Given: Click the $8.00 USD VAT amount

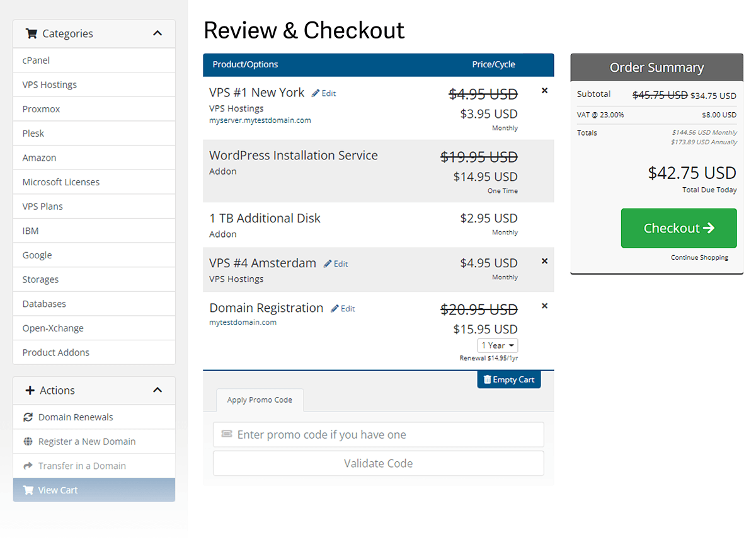Looking at the screenshot, I should point(719,115).
